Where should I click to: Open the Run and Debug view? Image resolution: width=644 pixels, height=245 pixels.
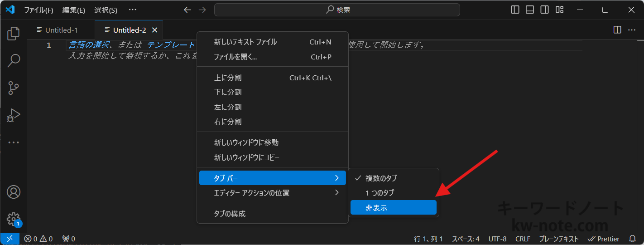14,115
